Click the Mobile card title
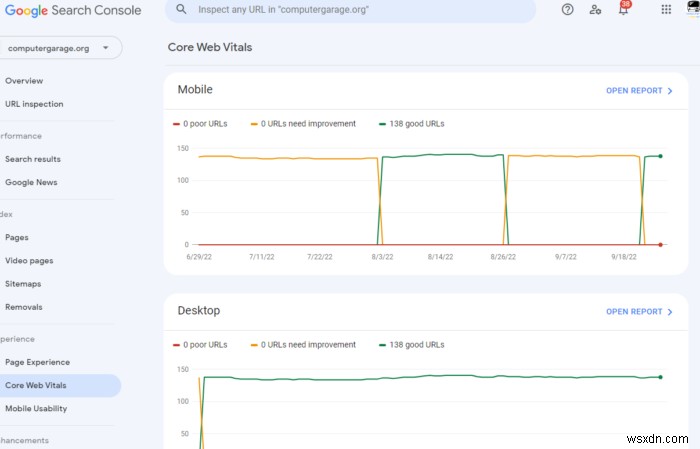Screen dimensions: 700x449 click(195, 89)
